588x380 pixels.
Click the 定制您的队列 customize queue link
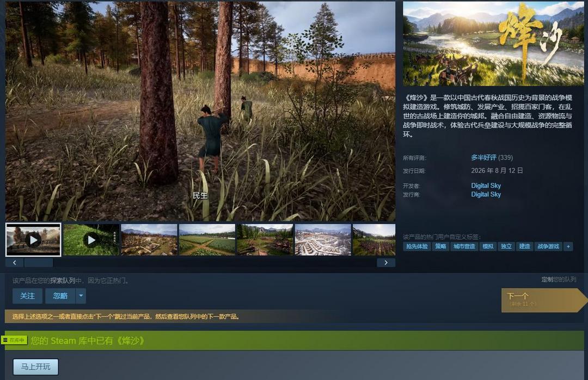click(x=559, y=279)
